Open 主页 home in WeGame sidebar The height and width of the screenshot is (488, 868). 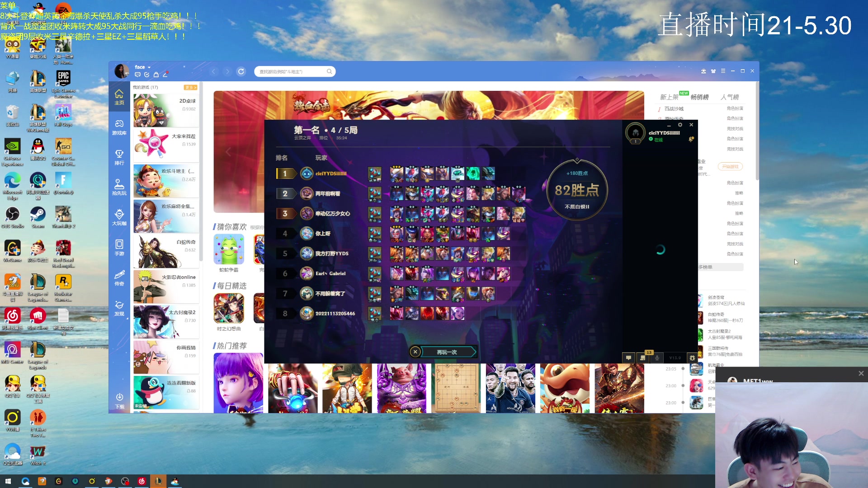coord(119,97)
